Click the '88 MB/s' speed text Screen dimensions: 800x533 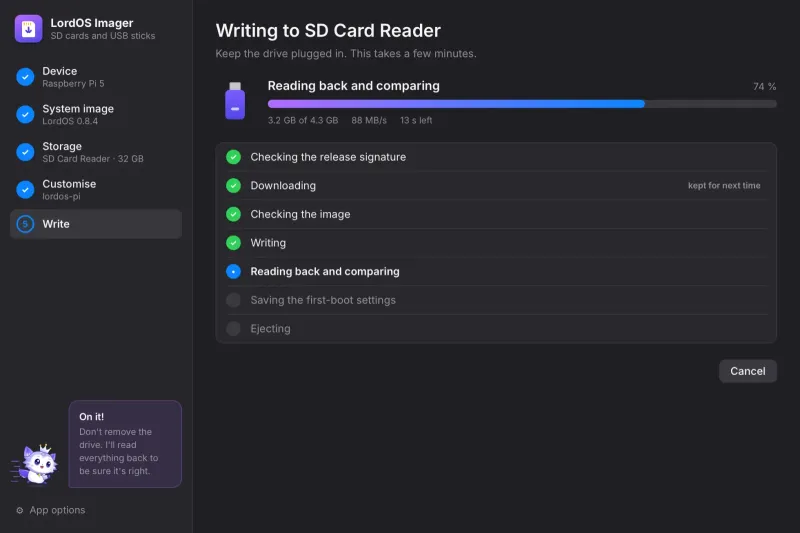click(369, 120)
